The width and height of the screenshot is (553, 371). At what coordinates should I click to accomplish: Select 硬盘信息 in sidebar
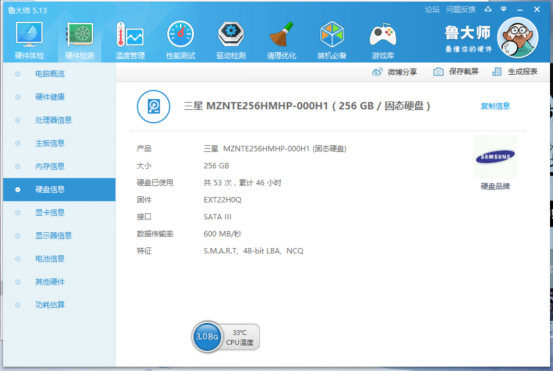point(59,189)
